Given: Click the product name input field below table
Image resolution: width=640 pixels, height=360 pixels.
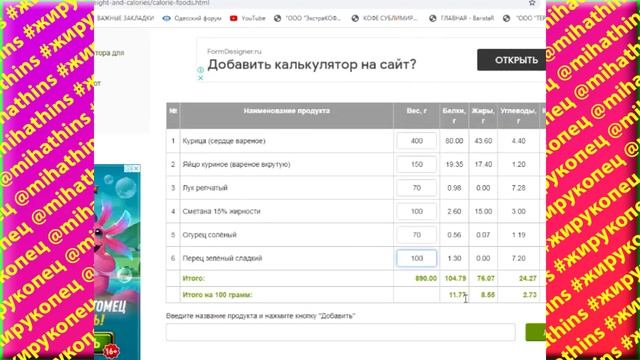Looking at the screenshot, I should click(340, 332).
